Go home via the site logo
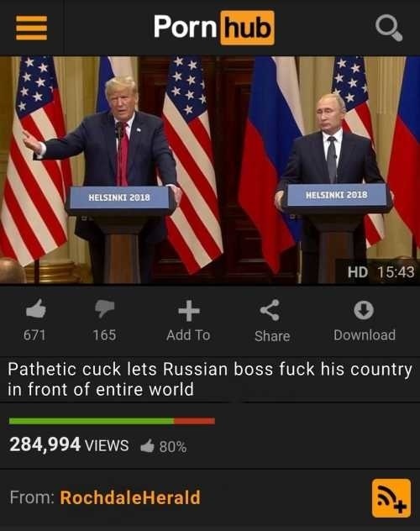 pyautogui.click(x=214, y=28)
